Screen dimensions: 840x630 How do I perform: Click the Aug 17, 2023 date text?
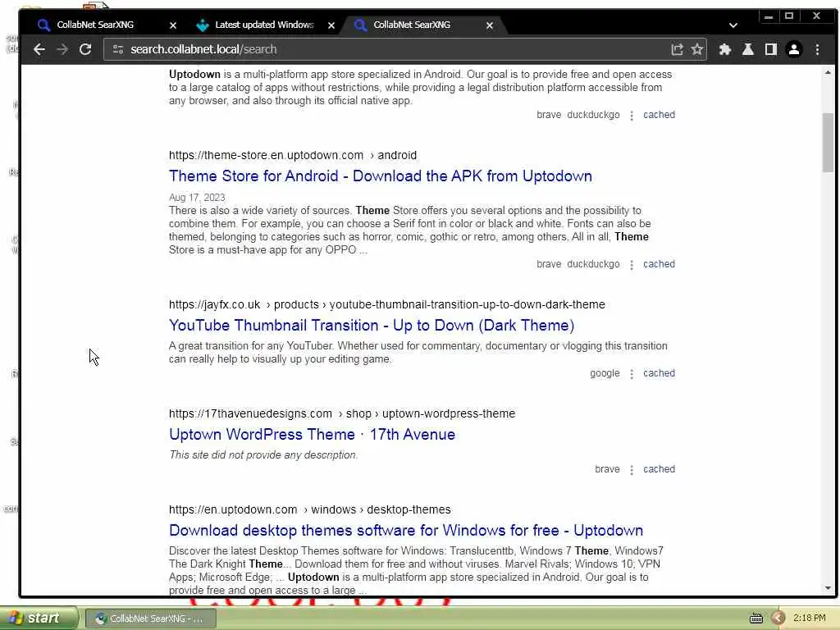coord(197,197)
